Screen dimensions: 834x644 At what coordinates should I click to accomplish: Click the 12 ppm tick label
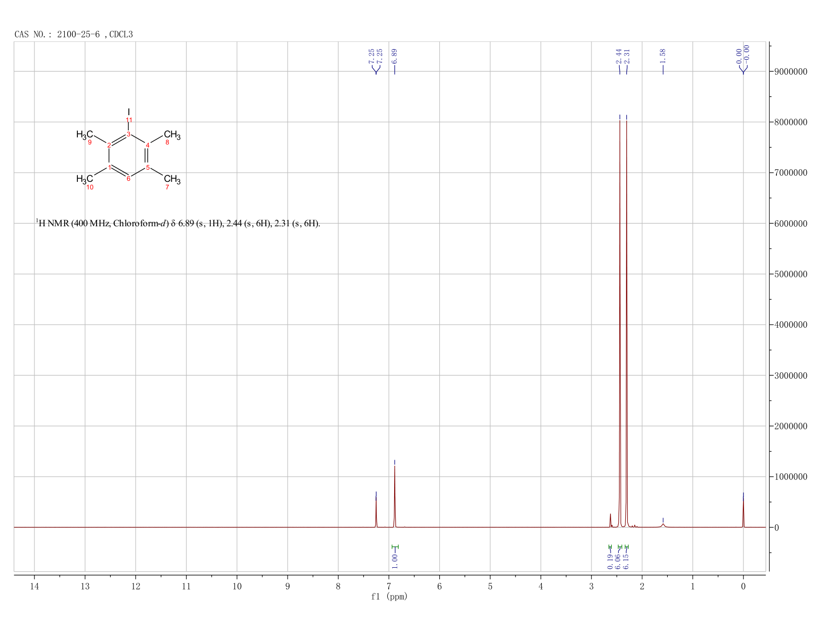(135, 586)
